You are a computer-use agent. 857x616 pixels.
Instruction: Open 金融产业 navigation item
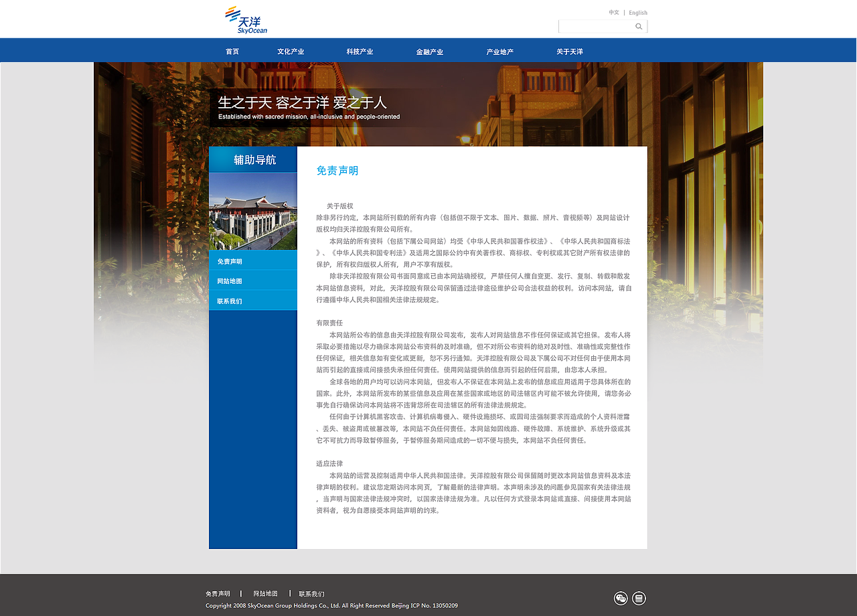(x=430, y=52)
